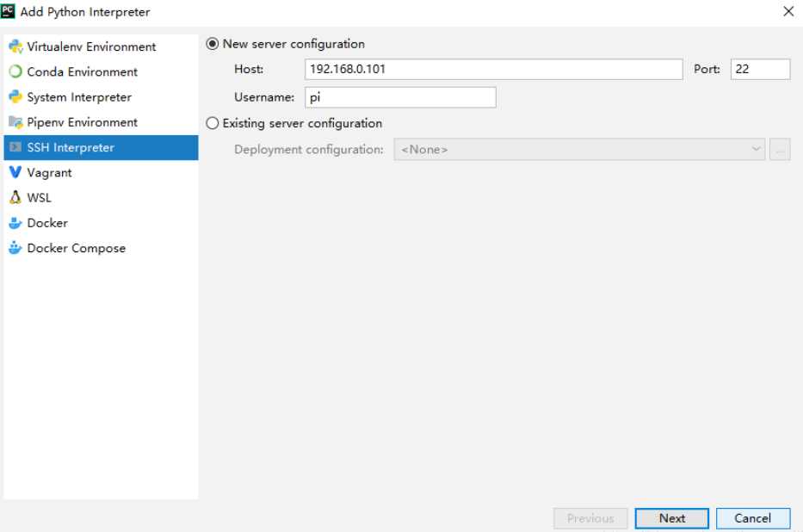Choose Pipenv Environment in the sidebar
Screen dimensions: 803x532
pyautogui.click(x=101, y=122)
